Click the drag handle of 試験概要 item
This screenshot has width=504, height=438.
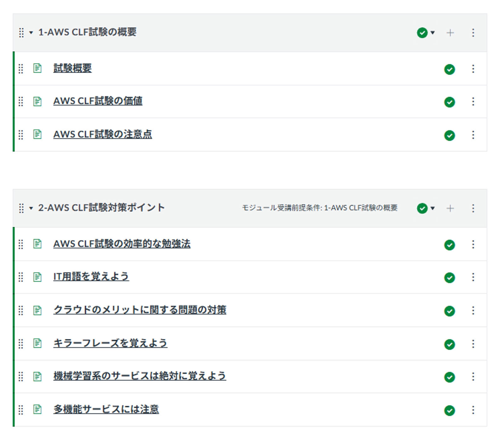(x=21, y=68)
